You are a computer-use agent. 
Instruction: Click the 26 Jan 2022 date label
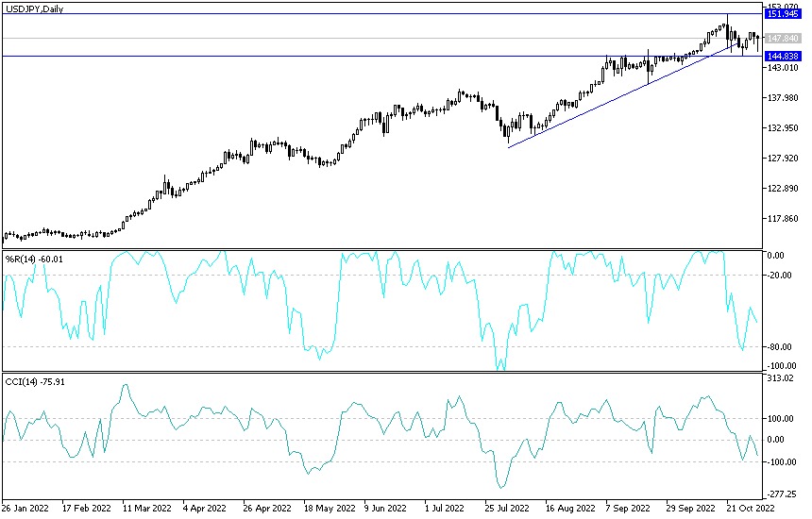(25, 508)
